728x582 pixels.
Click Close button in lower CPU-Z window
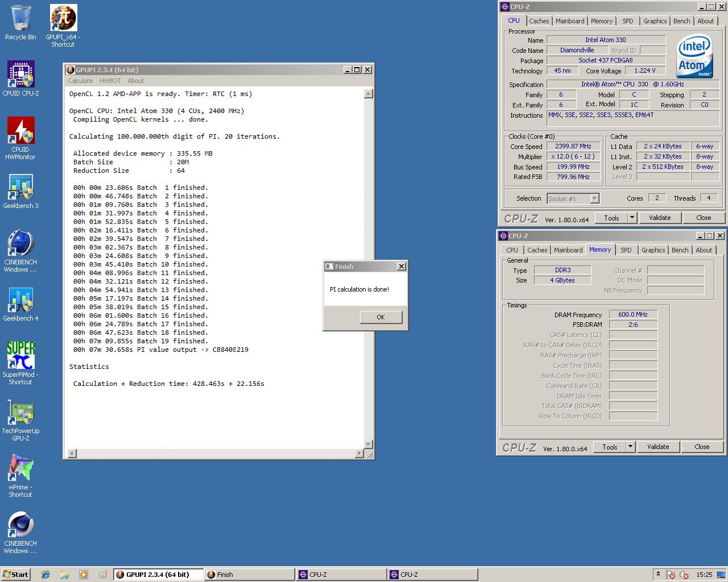702,447
